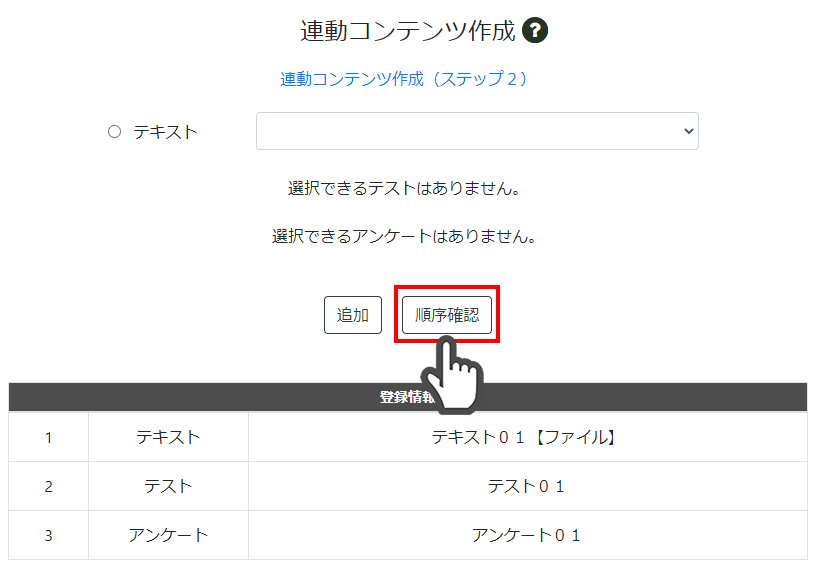Select row 1 number cell

[48, 437]
